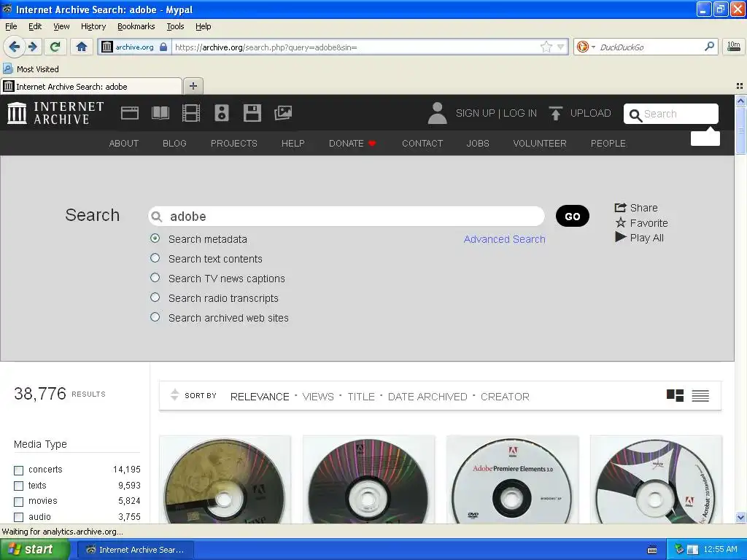747x560 pixels.
Task: Go to browser Home page icon
Action: pyautogui.click(x=82, y=47)
